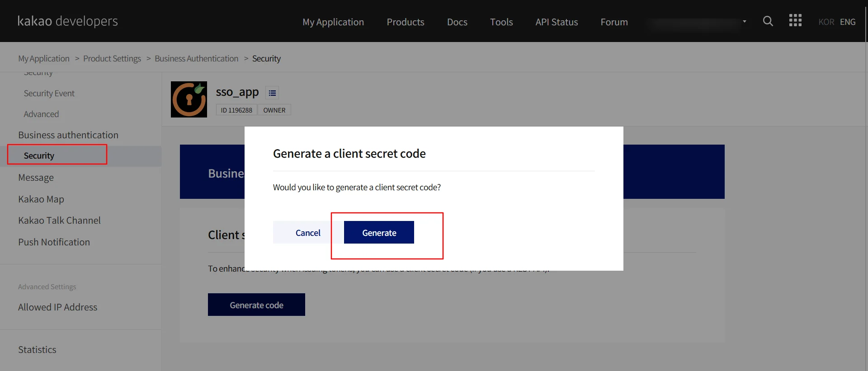Open the Forum link
The width and height of the screenshot is (868, 371).
click(614, 22)
